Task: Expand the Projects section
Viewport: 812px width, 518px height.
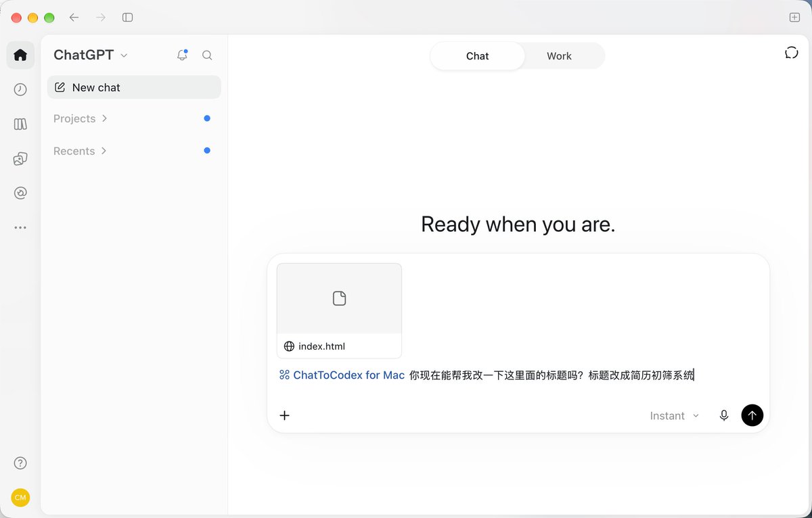Action: pos(81,118)
